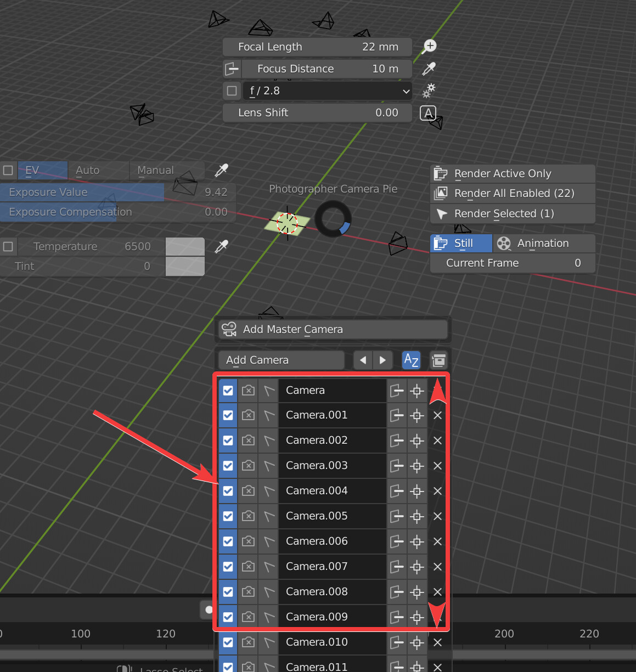Click the Camera.002 name field
The image size is (636, 672).
[x=332, y=441]
